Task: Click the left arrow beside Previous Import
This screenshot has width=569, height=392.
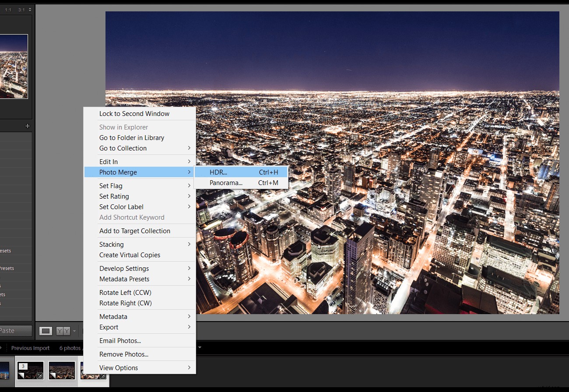Action: pos(2,348)
